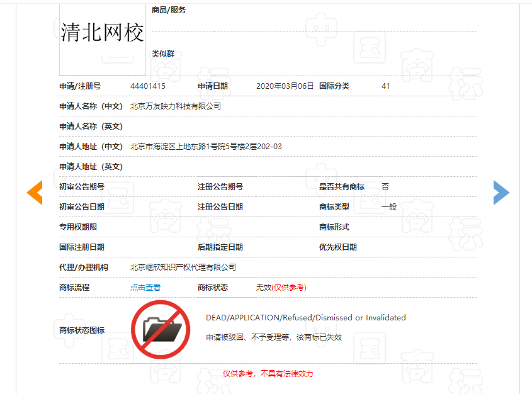The width and height of the screenshot is (532, 394).
Task: Select the registration number 44401415
Action: (x=148, y=86)
